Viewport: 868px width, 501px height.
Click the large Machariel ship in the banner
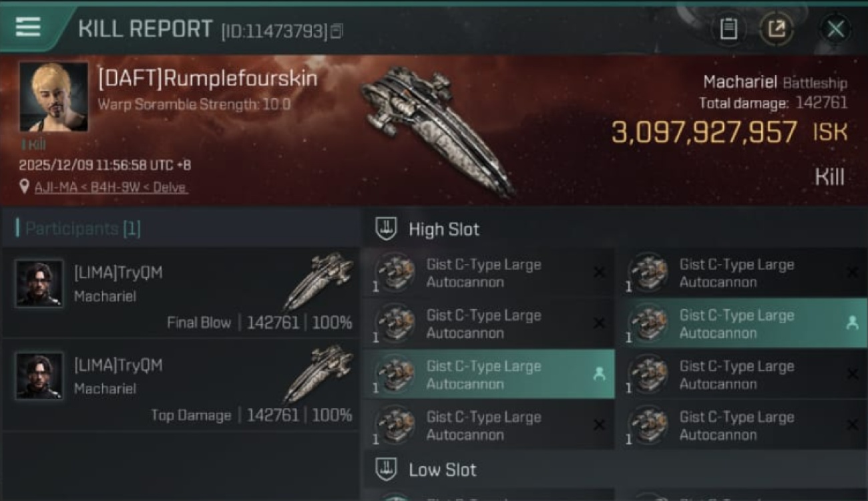tap(437, 130)
